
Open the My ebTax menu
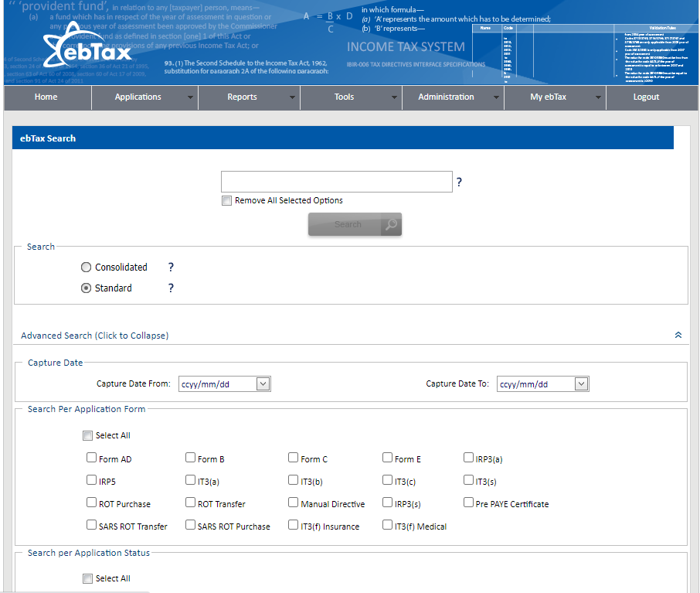pyautogui.click(x=549, y=97)
